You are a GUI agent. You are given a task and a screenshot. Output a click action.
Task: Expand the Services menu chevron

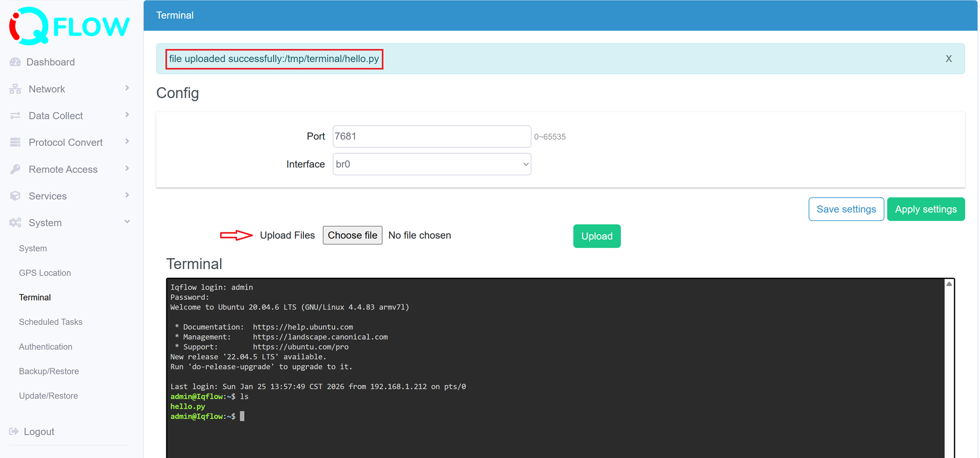[x=127, y=195]
